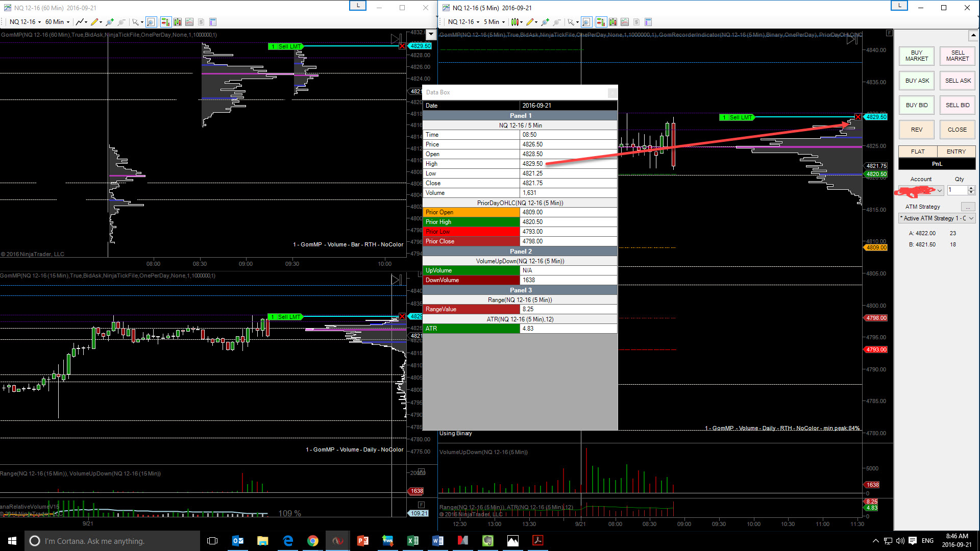Click the dollar sign icon in 5 Min toolbar
This screenshot has height=551, width=980.
(x=636, y=22)
